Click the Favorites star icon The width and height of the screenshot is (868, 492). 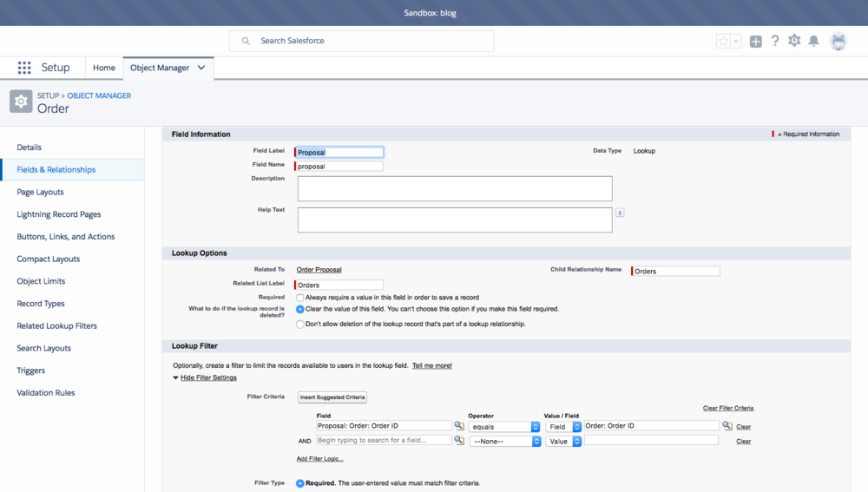(x=723, y=41)
